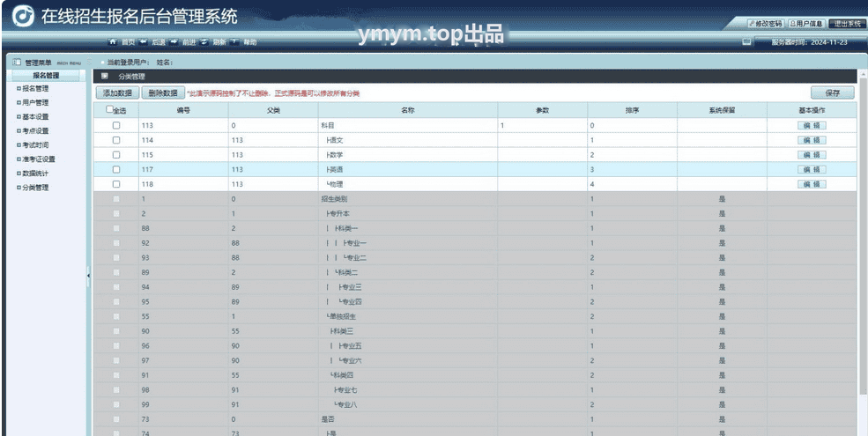Click 编辑 button in row 117 英语
The image size is (868, 436).
[812, 169]
